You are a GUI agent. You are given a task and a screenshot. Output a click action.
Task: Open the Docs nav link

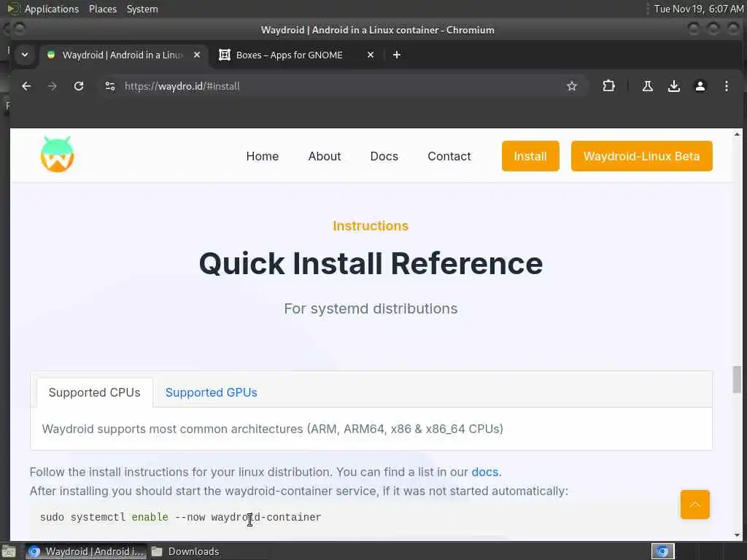coord(384,156)
